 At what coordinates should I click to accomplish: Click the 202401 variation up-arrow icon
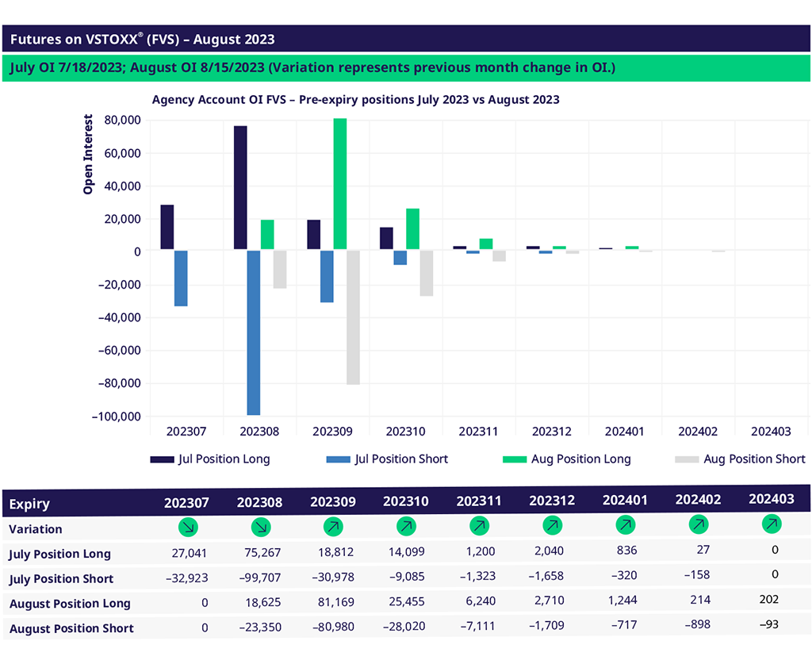[625, 524]
